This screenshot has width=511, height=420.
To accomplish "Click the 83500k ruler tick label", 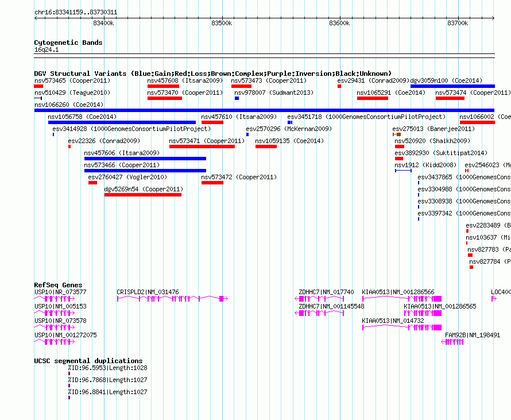I will (x=222, y=23).
